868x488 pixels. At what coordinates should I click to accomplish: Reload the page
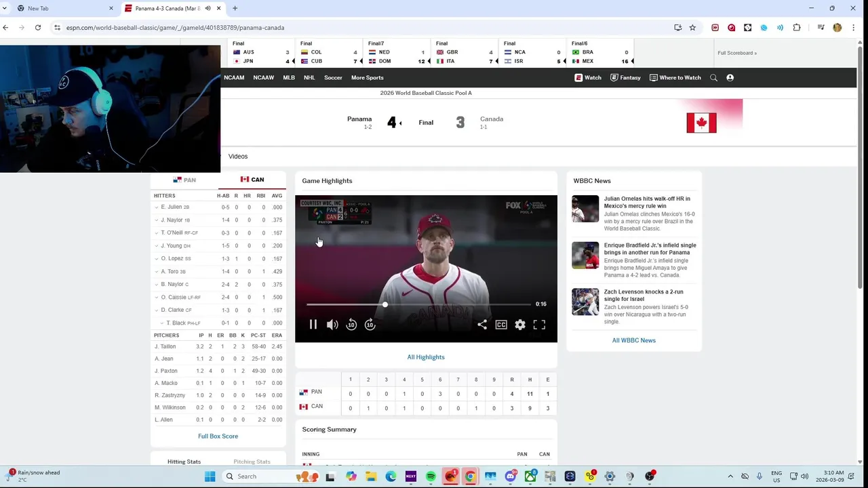point(38,28)
